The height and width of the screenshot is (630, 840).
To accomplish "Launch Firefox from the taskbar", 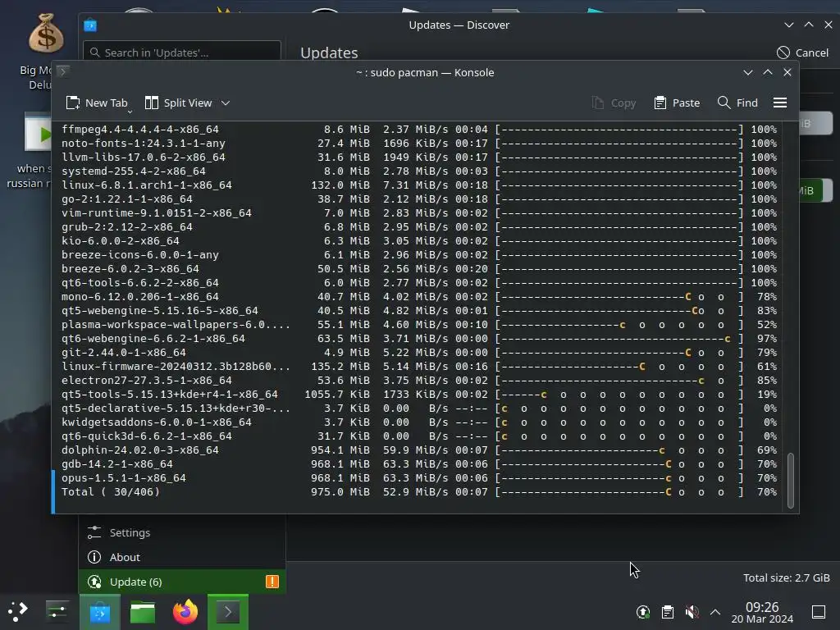I will click(x=185, y=611).
